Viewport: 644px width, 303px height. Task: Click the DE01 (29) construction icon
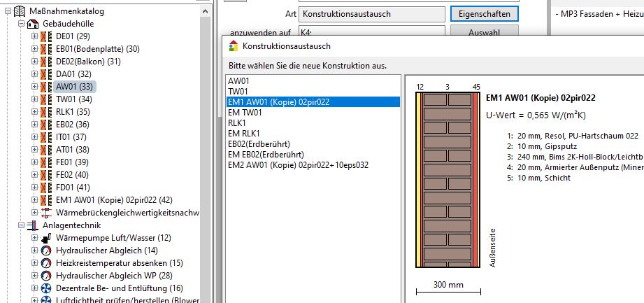tap(46, 36)
